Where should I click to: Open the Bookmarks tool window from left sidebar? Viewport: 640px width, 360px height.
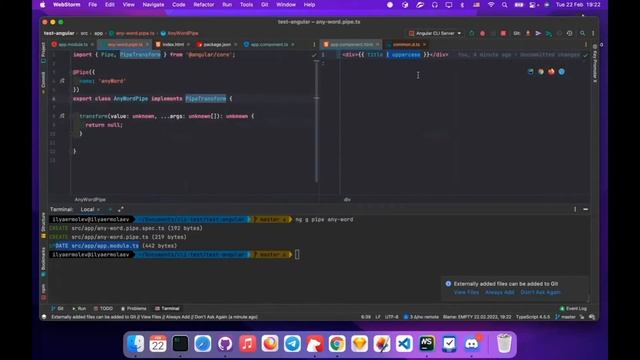pyautogui.click(x=43, y=261)
